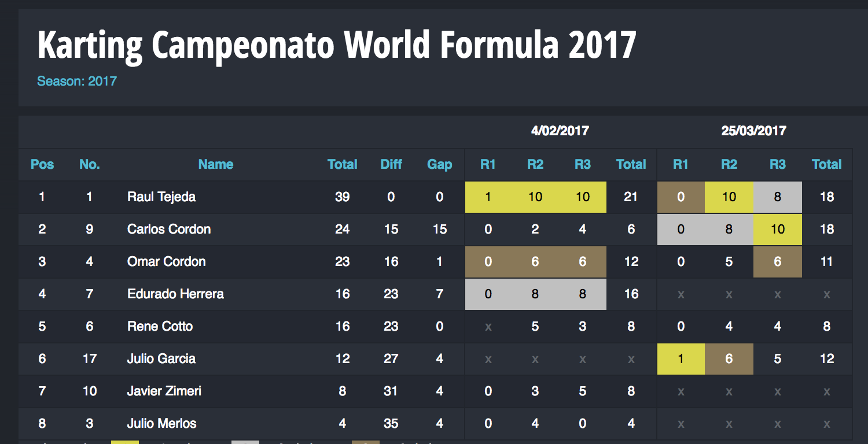This screenshot has width=868, height=444.
Task: Click Omar Cordon driver row name
Action: click(x=167, y=261)
